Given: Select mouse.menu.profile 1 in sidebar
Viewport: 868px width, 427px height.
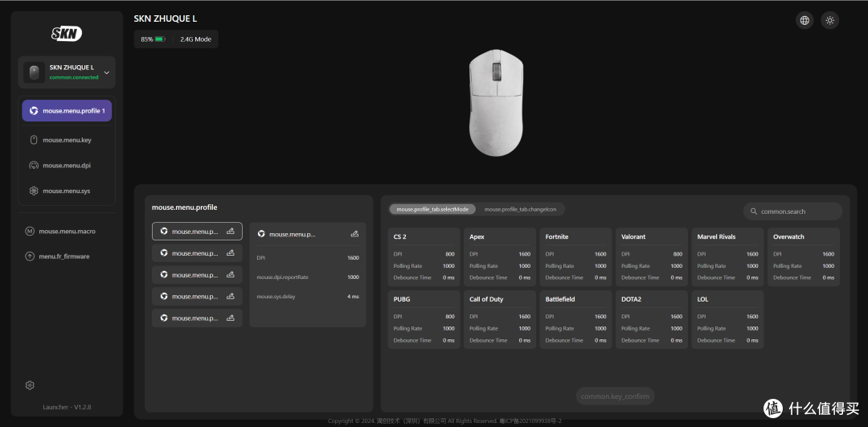Looking at the screenshot, I should click(x=67, y=111).
